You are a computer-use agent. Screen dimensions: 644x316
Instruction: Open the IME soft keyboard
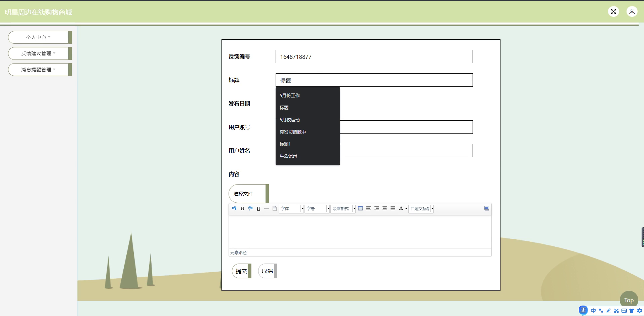tap(624, 311)
